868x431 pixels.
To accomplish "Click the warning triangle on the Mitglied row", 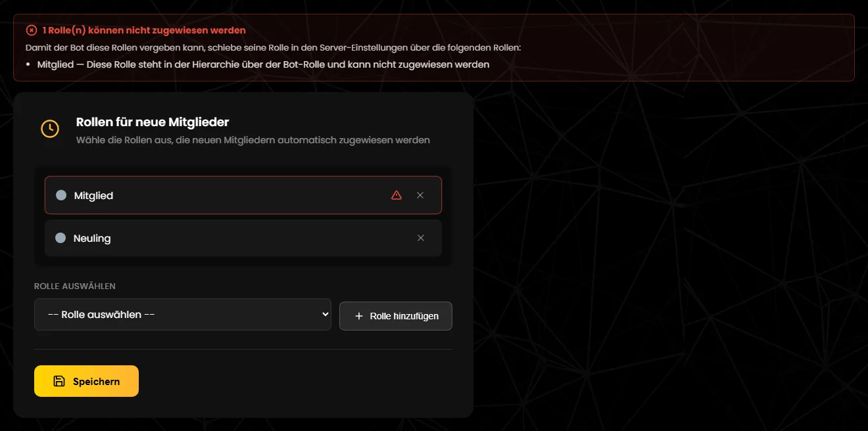I will click(396, 195).
